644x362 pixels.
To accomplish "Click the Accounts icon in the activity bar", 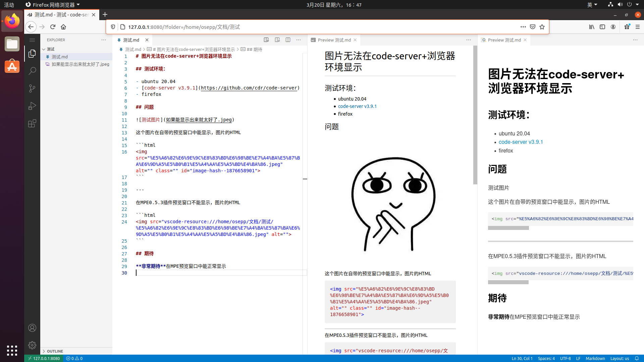I will point(32,328).
